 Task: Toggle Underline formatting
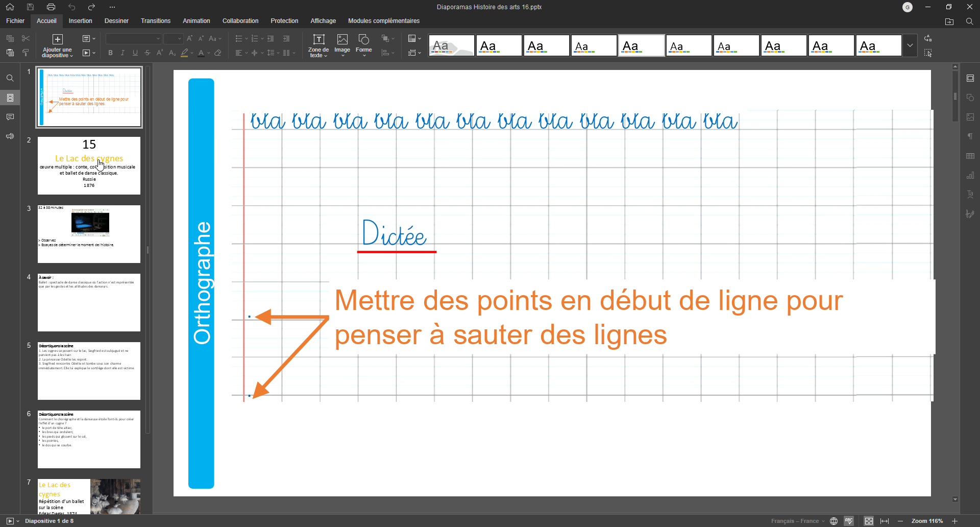pos(135,53)
